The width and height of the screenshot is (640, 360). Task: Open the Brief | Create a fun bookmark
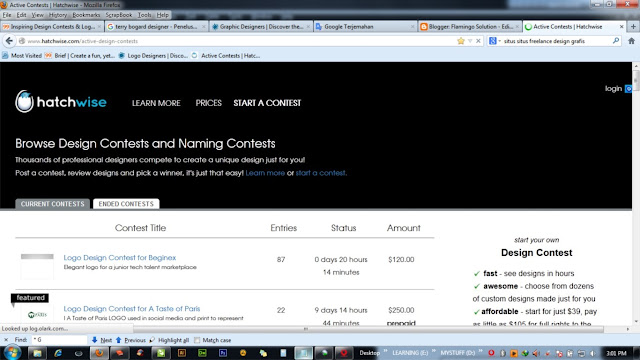[80, 56]
